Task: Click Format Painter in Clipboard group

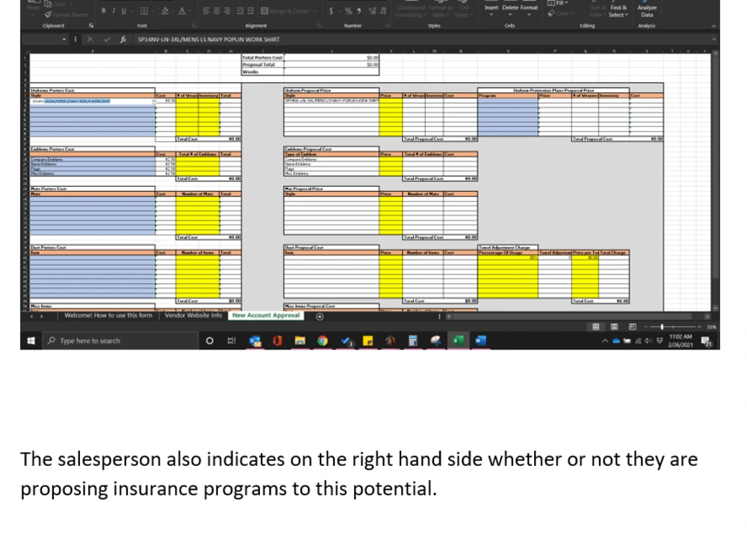Action: coord(66,15)
